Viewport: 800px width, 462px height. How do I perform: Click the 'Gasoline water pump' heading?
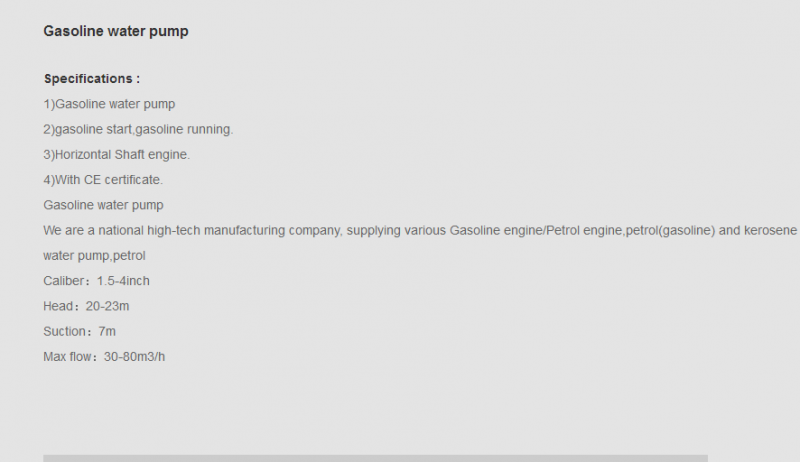click(x=116, y=32)
